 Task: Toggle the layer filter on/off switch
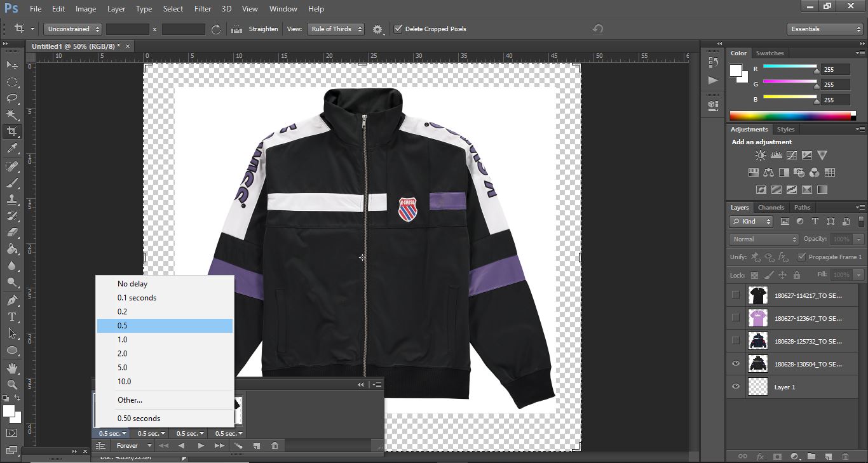pos(863,222)
